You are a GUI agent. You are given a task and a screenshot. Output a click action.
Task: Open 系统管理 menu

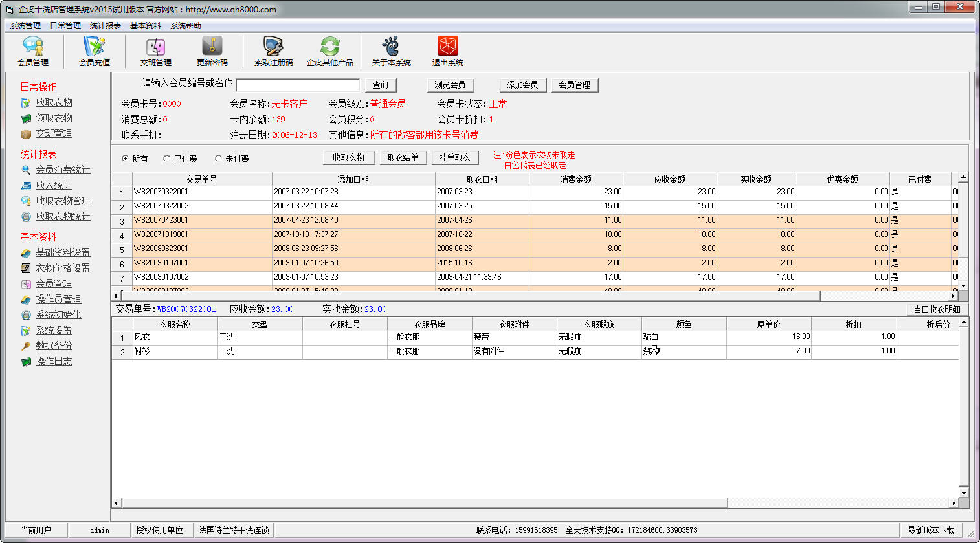point(25,26)
